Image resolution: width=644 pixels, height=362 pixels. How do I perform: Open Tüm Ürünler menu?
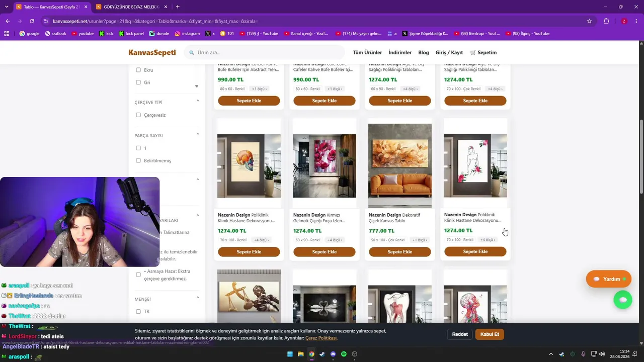click(367, 52)
